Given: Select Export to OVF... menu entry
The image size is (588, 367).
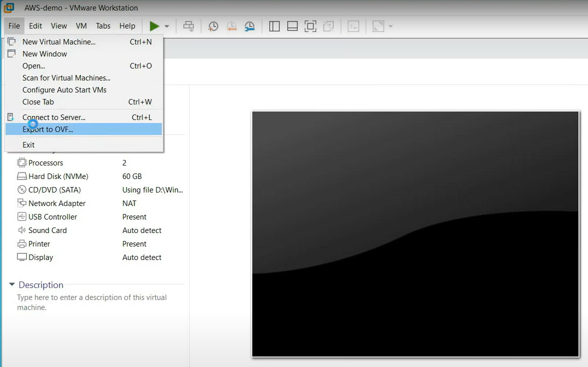Looking at the screenshot, I should 83,129.
